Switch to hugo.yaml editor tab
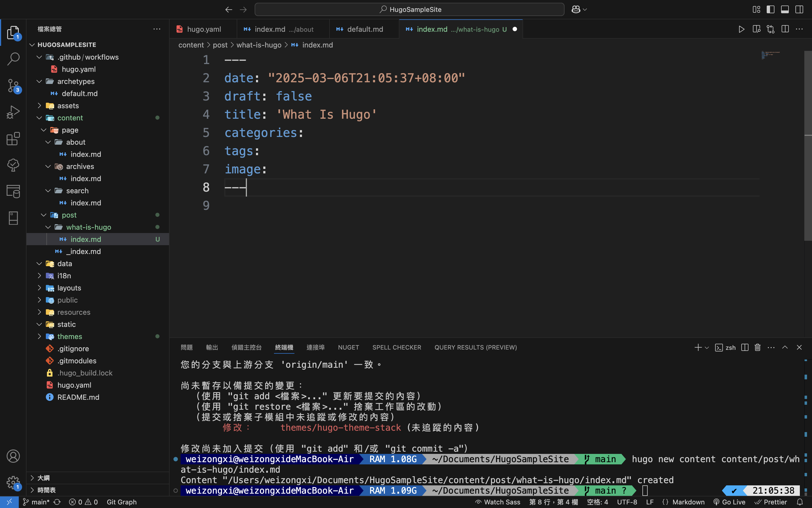812x508 pixels. click(x=203, y=29)
